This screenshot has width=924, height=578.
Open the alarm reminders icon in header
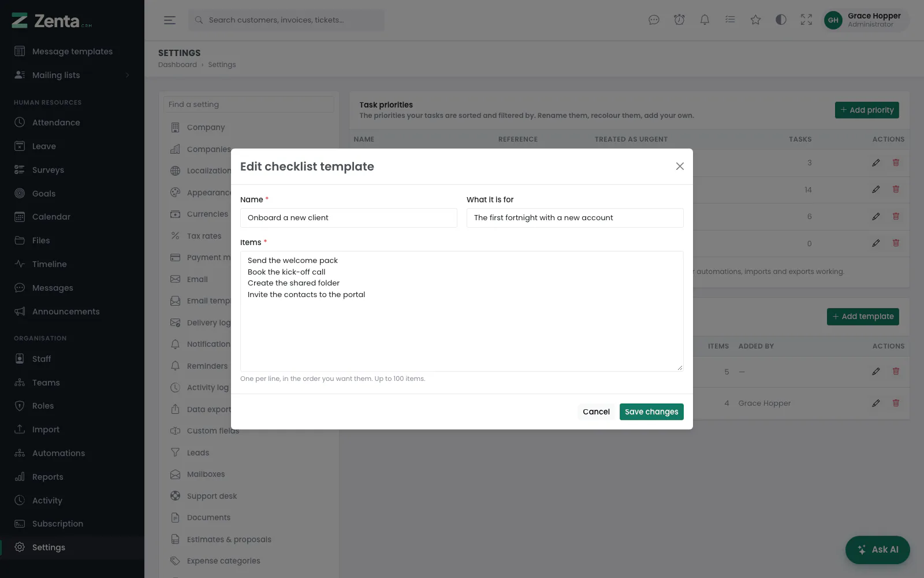pyautogui.click(x=679, y=20)
